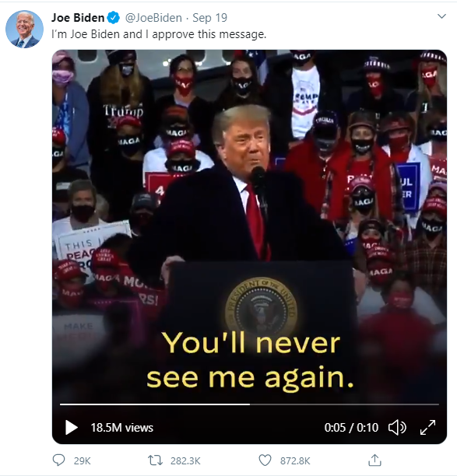Click the 18.5M views label
The height and width of the screenshot is (476, 457).
click(x=122, y=428)
